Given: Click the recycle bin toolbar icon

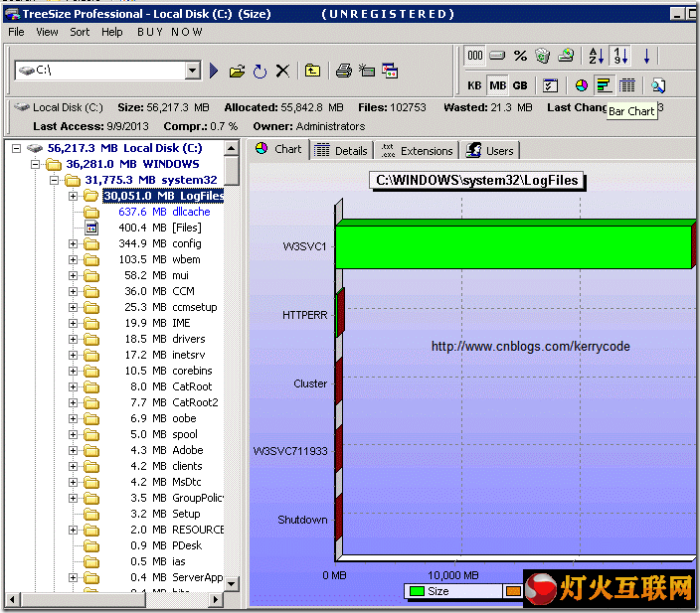Looking at the screenshot, I should tap(543, 56).
